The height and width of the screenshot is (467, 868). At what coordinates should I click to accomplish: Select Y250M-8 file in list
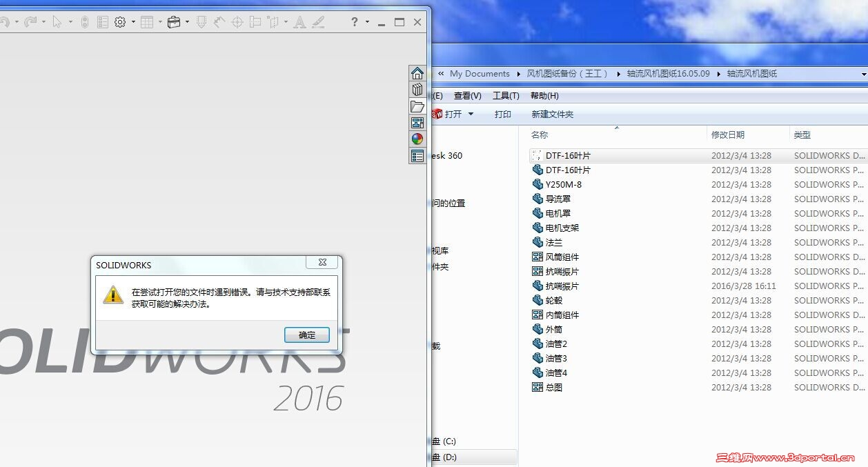click(x=564, y=184)
